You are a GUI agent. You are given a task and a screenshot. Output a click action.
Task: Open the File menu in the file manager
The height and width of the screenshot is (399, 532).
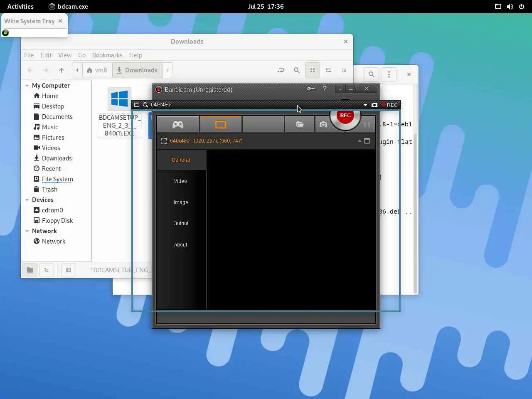[x=29, y=55]
